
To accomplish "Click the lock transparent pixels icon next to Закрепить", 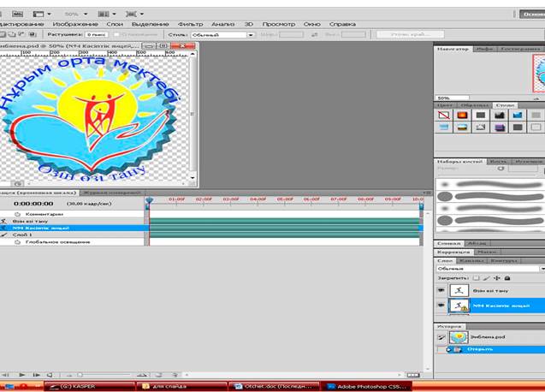I will coord(477,278).
